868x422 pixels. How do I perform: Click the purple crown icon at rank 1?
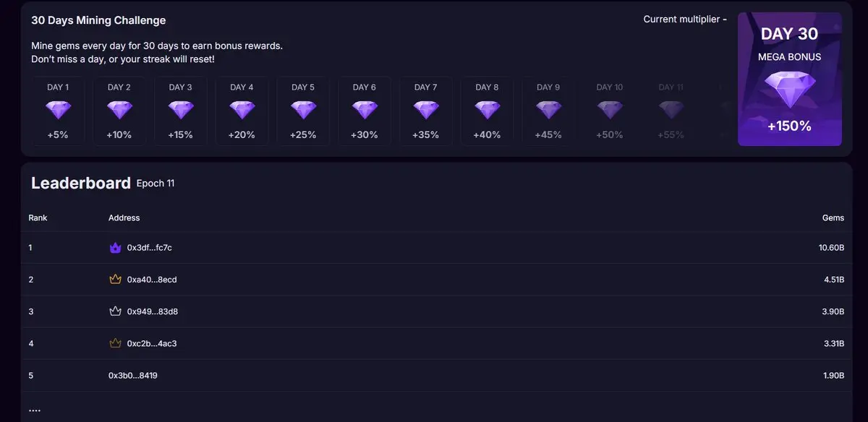tap(114, 248)
